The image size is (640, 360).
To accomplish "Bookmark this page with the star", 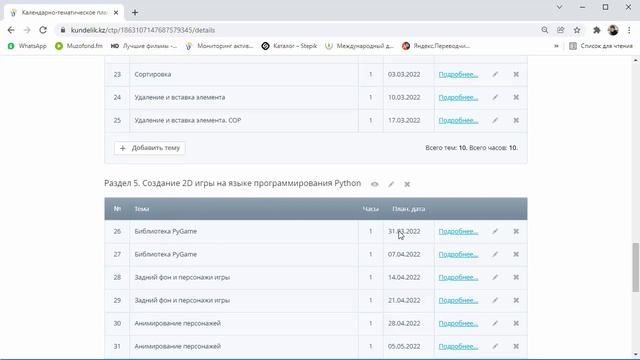I will click(x=577, y=30).
